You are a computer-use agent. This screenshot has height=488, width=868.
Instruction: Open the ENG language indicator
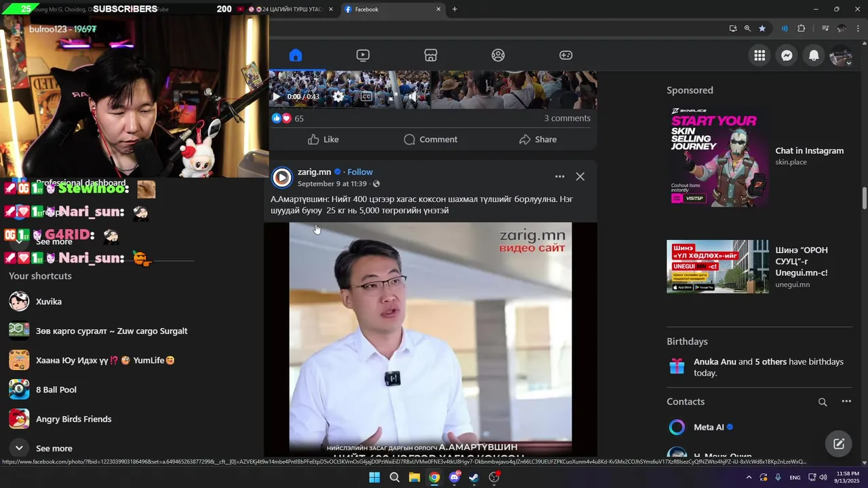795,478
